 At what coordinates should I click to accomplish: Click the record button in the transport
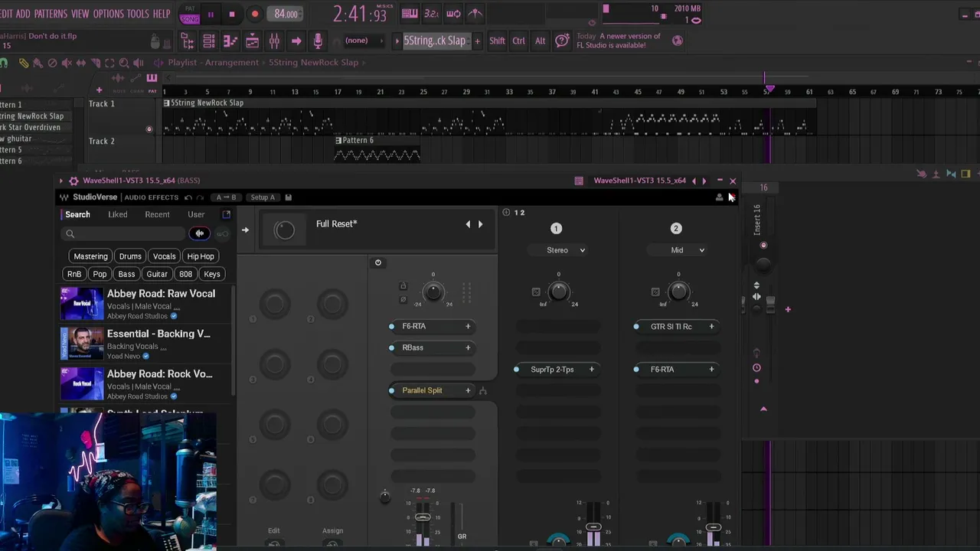(x=255, y=14)
